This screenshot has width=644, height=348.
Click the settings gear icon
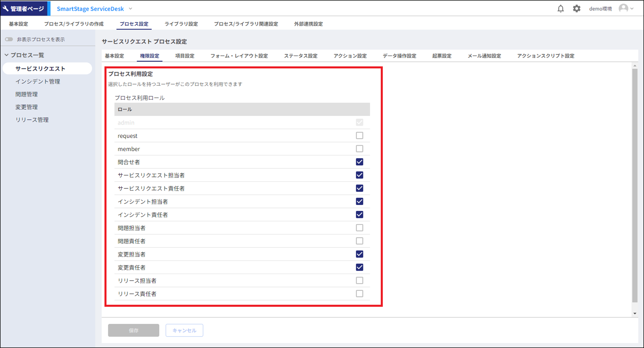tap(576, 9)
